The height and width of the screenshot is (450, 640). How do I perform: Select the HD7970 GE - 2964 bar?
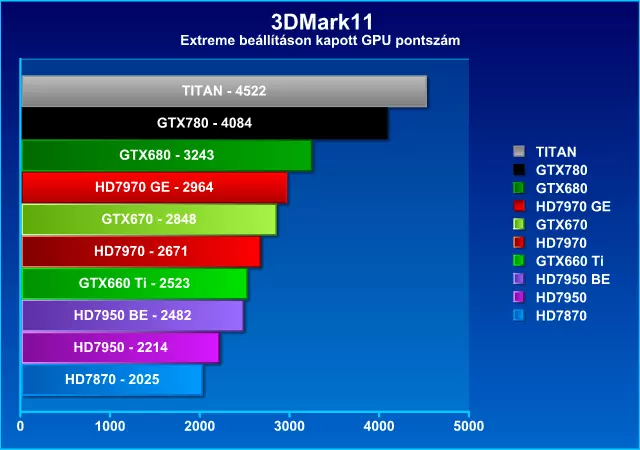point(154,187)
